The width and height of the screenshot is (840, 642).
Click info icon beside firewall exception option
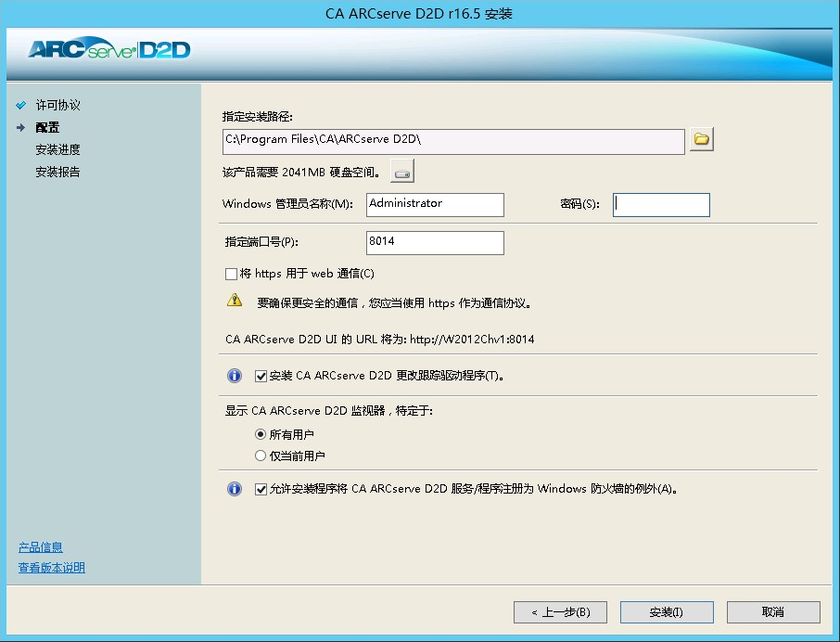click(235, 489)
